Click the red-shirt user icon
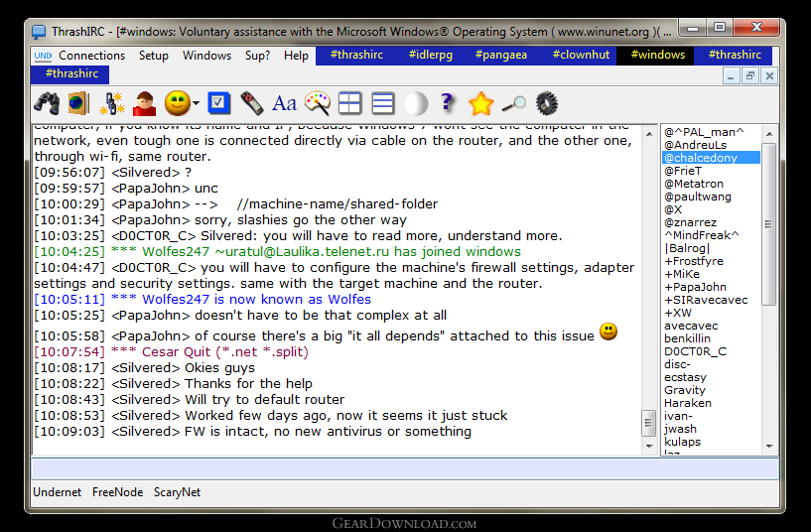 coord(144,103)
